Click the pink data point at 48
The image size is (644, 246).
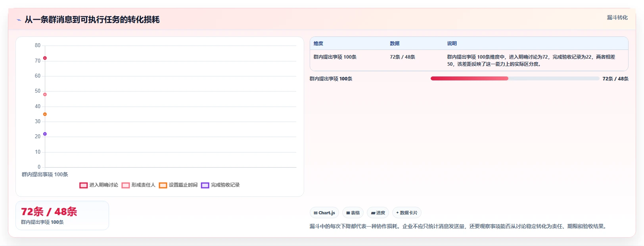click(x=45, y=94)
